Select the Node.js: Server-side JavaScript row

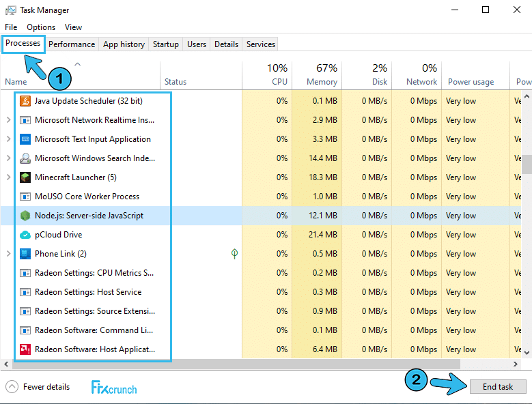[x=261, y=216]
